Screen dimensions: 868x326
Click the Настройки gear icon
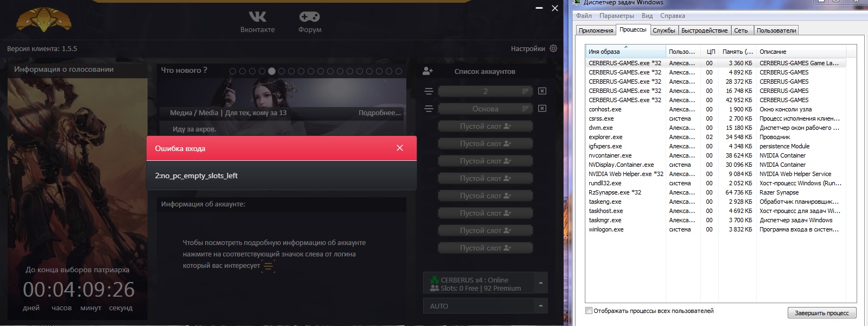553,48
